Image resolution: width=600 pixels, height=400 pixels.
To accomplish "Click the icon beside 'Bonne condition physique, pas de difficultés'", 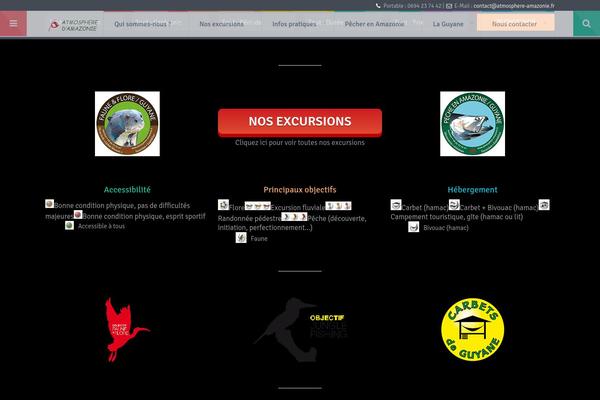I will pyautogui.click(x=49, y=204).
